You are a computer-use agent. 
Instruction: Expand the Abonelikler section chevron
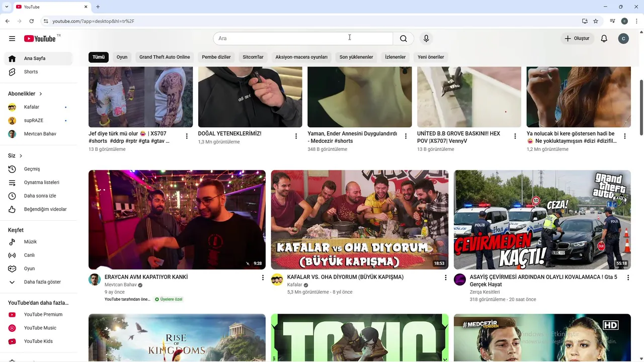(41, 94)
